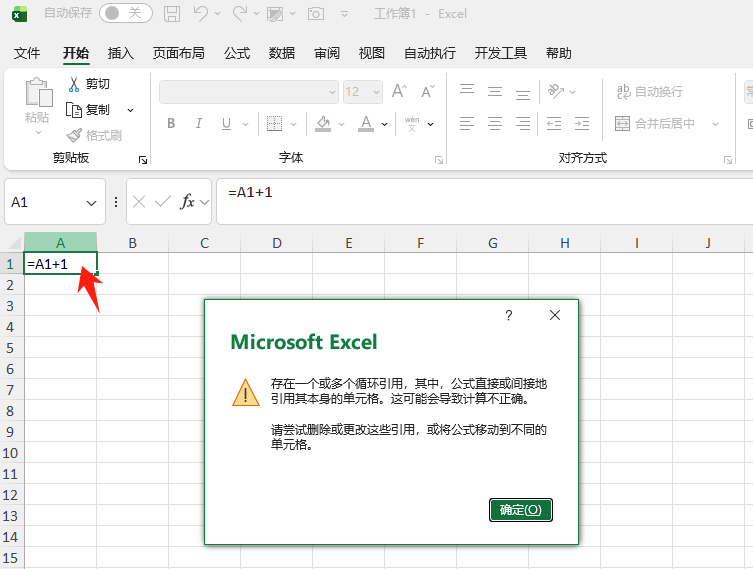Toggle Underline formatting

click(226, 124)
